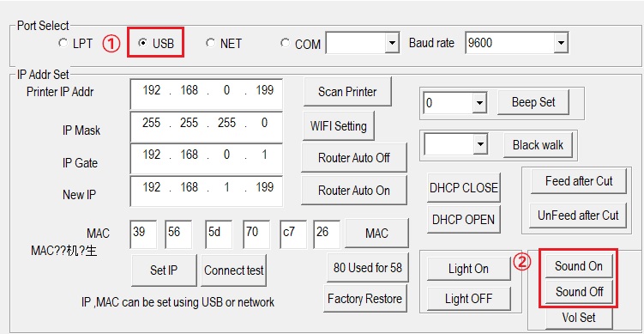Click DHCP CLOSE button

[x=464, y=187]
